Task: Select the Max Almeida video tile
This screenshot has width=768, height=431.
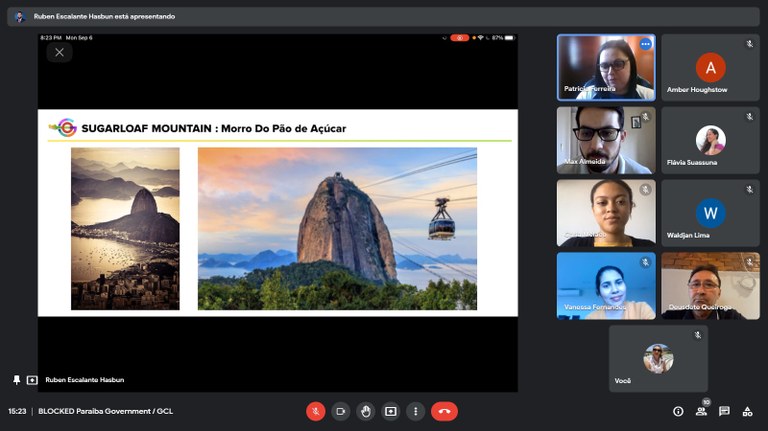Action: [605, 140]
